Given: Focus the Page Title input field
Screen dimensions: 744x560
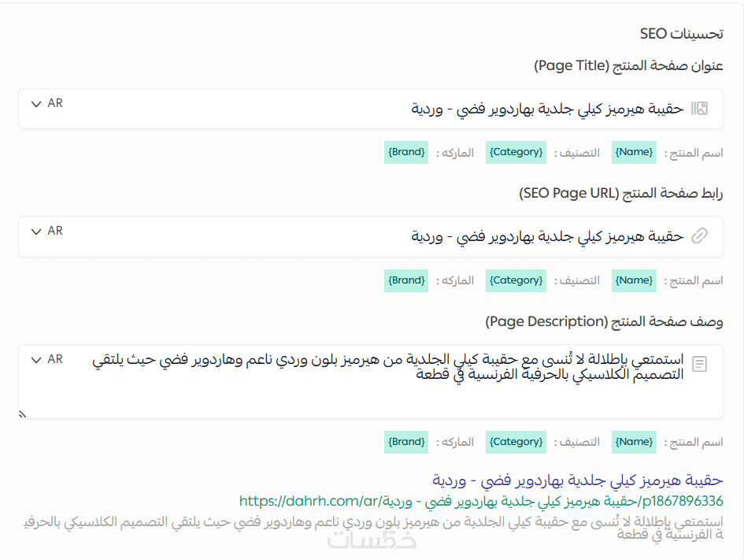Looking at the screenshot, I should click(x=371, y=109).
